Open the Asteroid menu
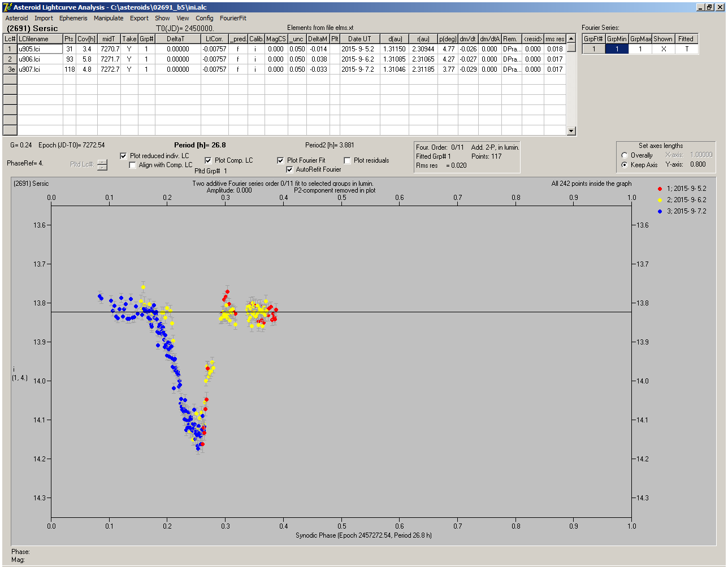This screenshot has height=567, width=728. click(x=16, y=18)
